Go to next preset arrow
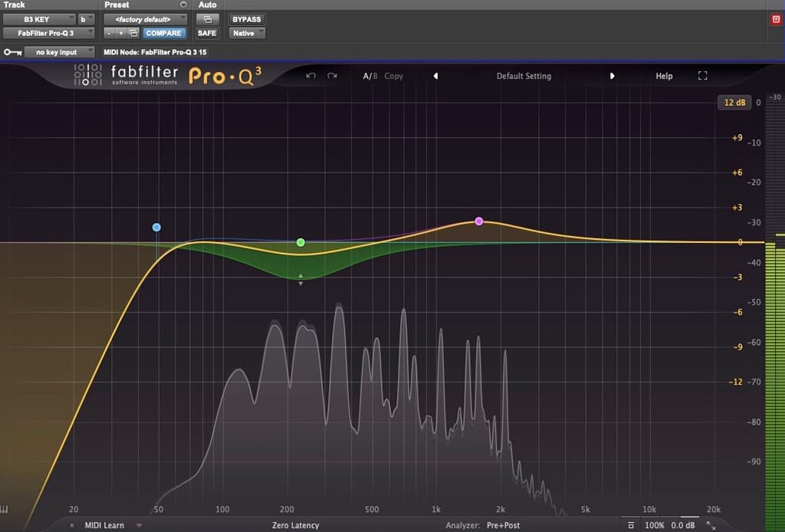The image size is (785, 532). [x=612, y=76]
